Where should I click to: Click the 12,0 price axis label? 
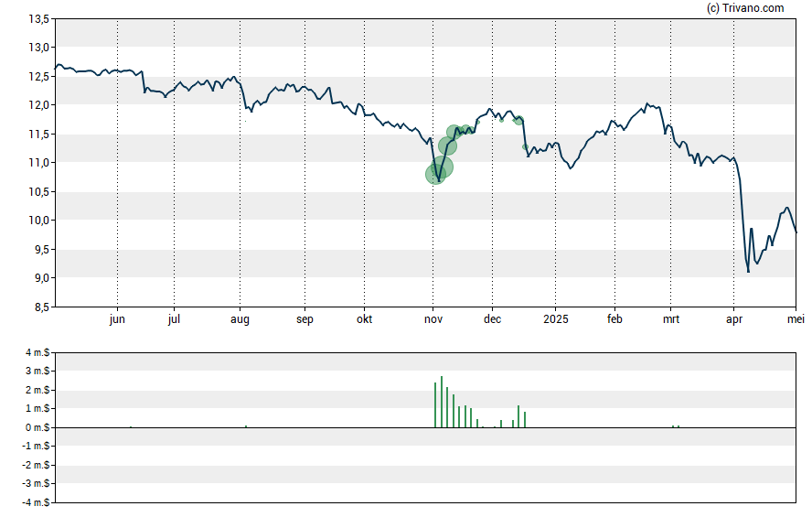pos(38,105)
